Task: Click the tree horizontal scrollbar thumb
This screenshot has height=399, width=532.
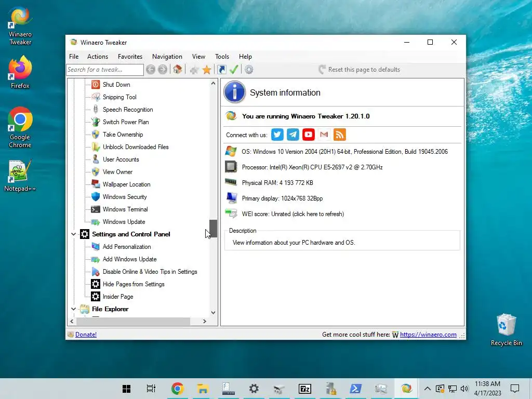Action: [133, 321]
